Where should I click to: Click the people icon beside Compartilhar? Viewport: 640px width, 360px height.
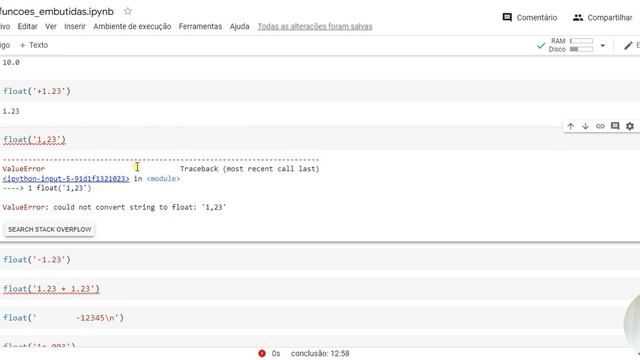tap(578, 18)
